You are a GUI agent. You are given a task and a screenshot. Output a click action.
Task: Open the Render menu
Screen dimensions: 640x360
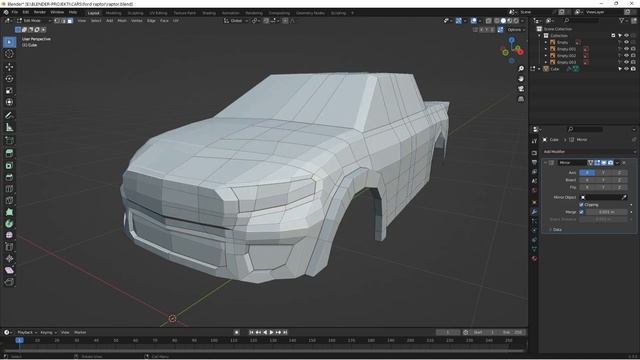40,12
